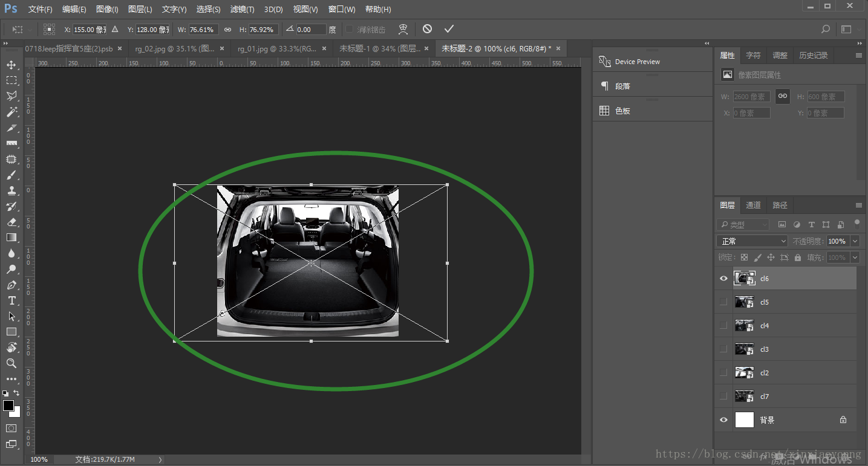
Task: Select the Zoom tool in toolbar
Action: pyautogui.click(x=11, y=363)
